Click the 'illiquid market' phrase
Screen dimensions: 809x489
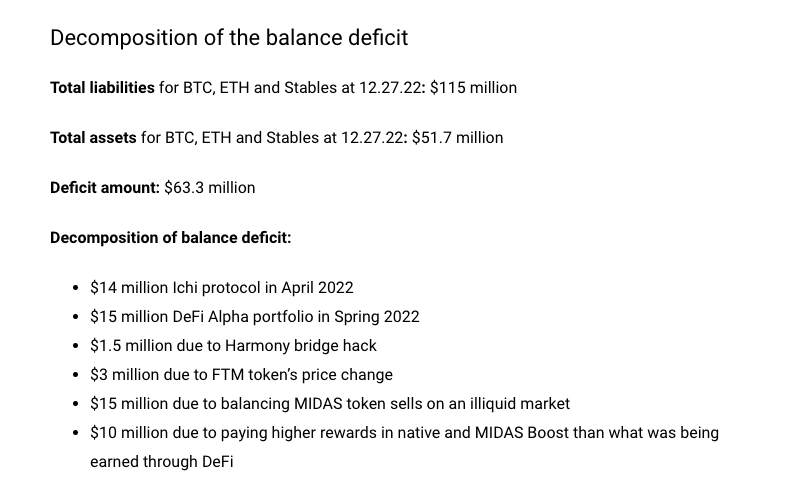point(516,404)
